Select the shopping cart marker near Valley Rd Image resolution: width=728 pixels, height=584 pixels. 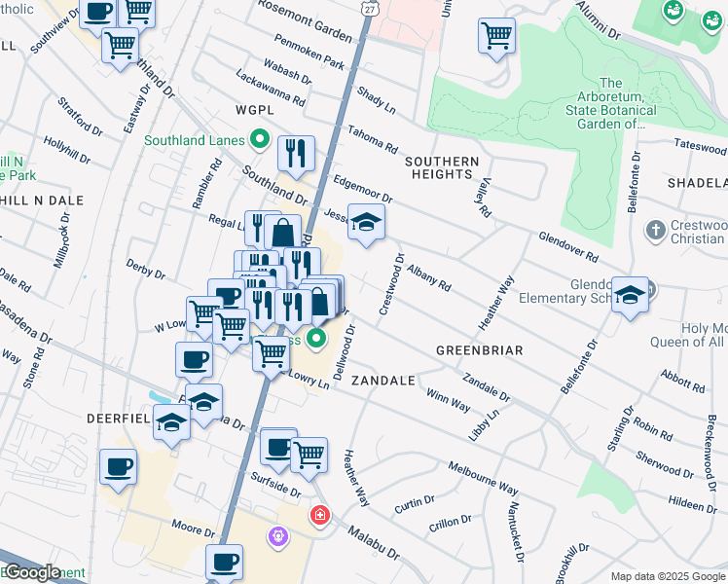pyautogui.click(x=496, y=36)
